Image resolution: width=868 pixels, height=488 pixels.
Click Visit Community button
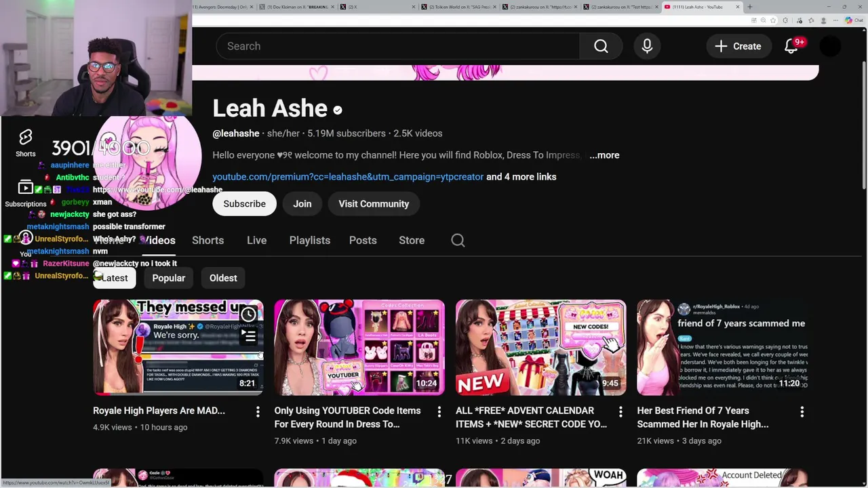pyautogui.click(x=374, y=203)
